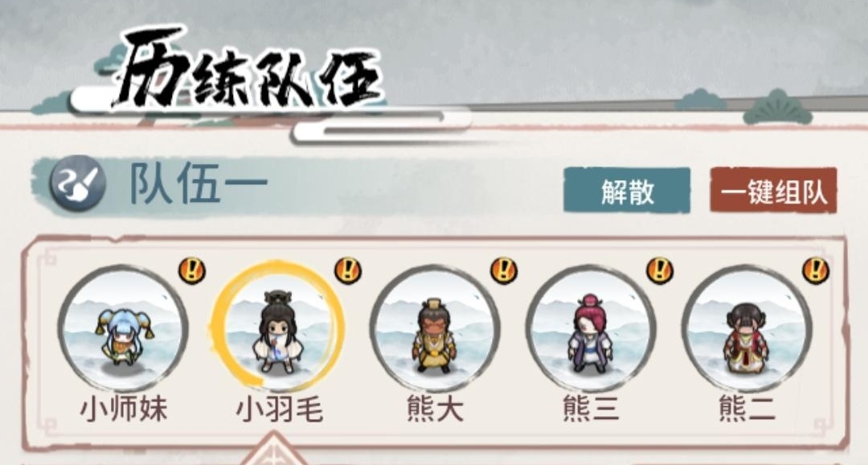Click the 队伍一 team header label

pyautogui.click(x=199, y=183)
